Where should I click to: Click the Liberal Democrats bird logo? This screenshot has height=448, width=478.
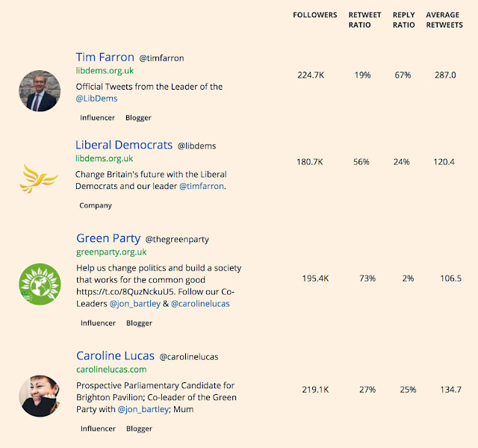click(39, 178)
